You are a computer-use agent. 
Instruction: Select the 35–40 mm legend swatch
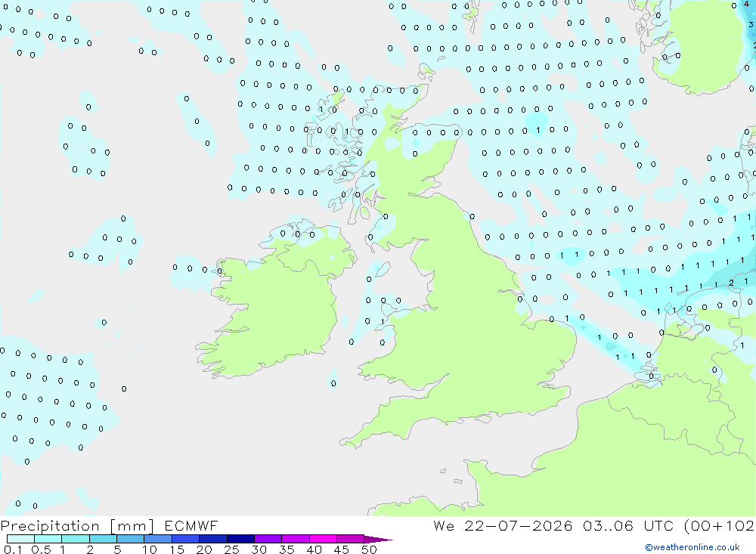click(296, 539)
